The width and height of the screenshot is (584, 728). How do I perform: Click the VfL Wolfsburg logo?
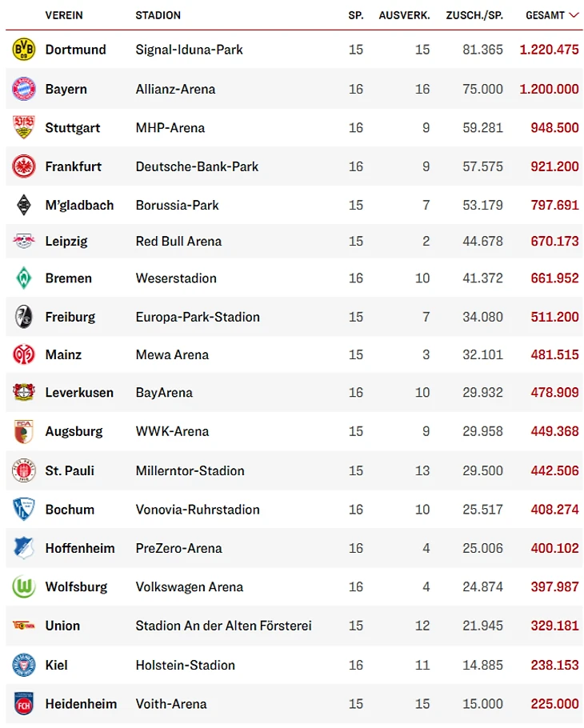pyautogui.click(x=23, y=586)
